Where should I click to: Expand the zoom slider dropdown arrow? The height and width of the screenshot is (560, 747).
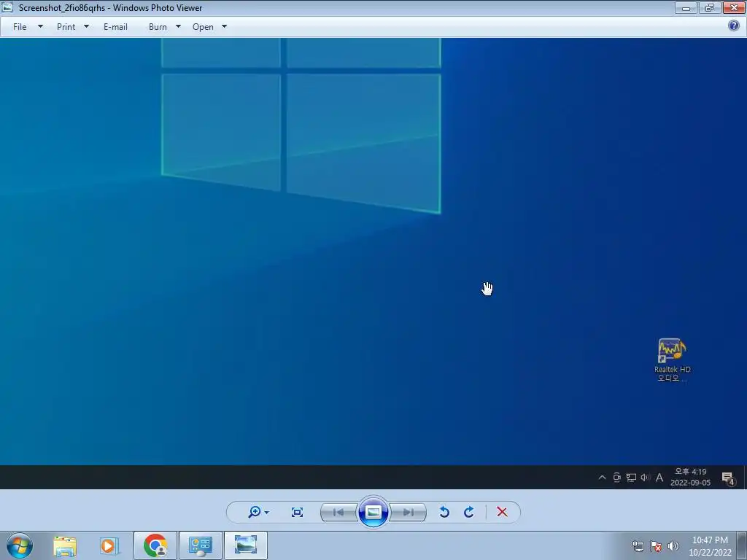click(x=267, y=513)
